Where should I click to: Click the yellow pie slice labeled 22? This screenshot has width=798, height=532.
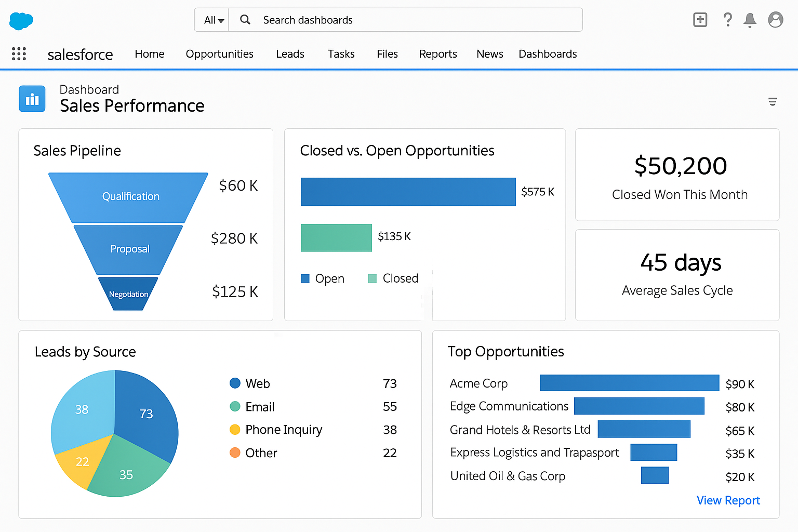pos(83,461)
